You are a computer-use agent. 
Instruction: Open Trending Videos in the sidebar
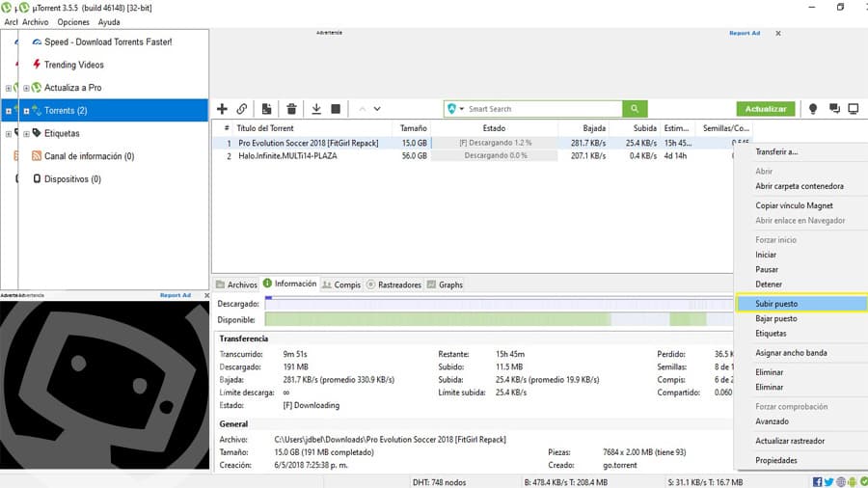click(73, 65)
